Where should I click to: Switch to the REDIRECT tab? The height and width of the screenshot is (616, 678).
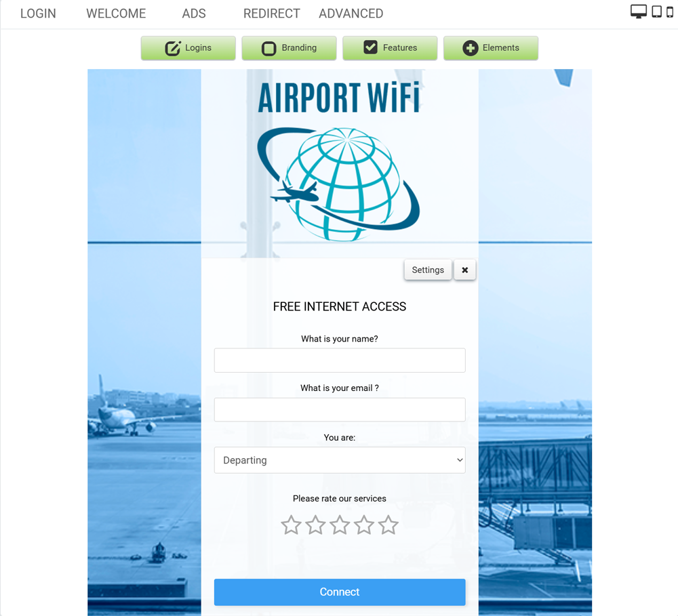coord(272,14)
